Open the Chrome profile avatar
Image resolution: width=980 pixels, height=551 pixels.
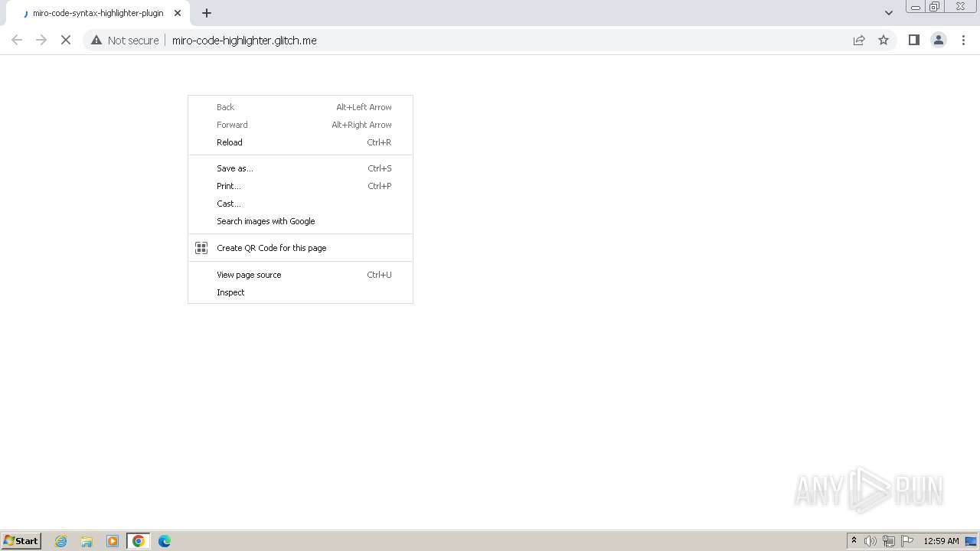click(x=939, y=41)
